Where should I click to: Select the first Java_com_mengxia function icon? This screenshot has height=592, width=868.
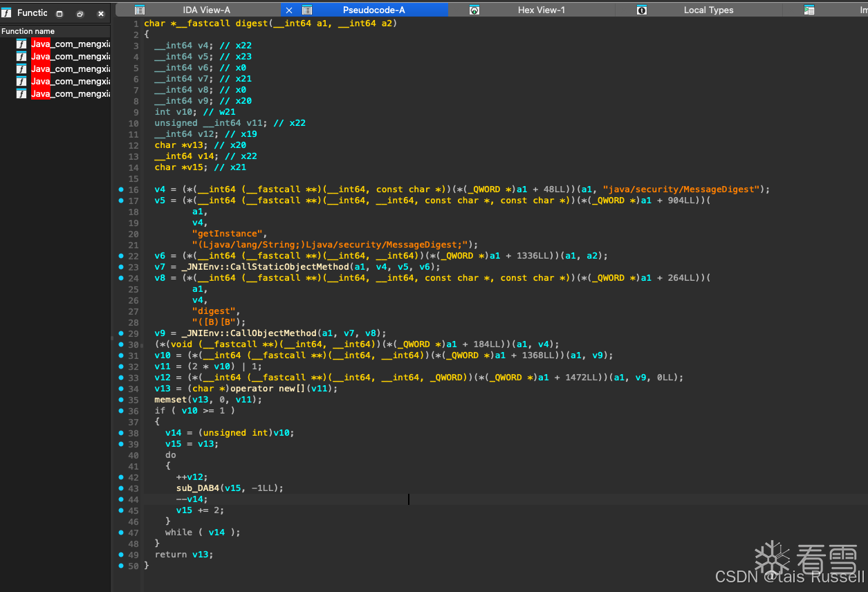click(x=21, y=44)
